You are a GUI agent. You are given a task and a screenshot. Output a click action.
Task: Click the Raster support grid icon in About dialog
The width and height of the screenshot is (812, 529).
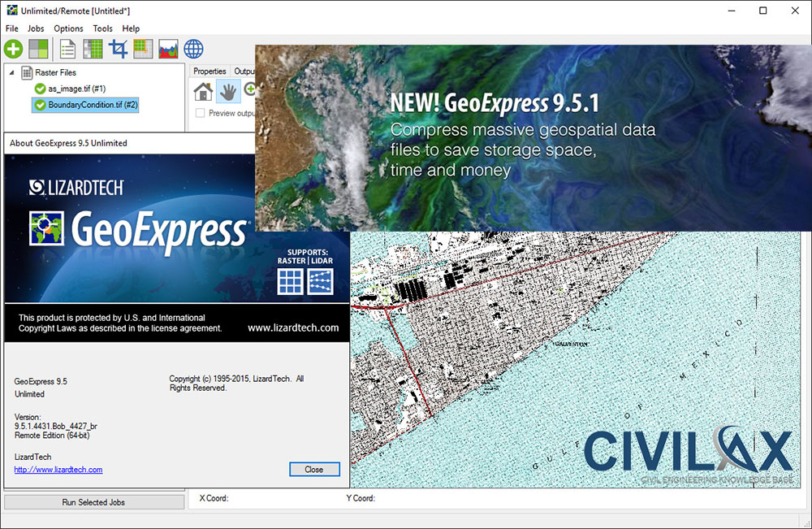(290, 281)
